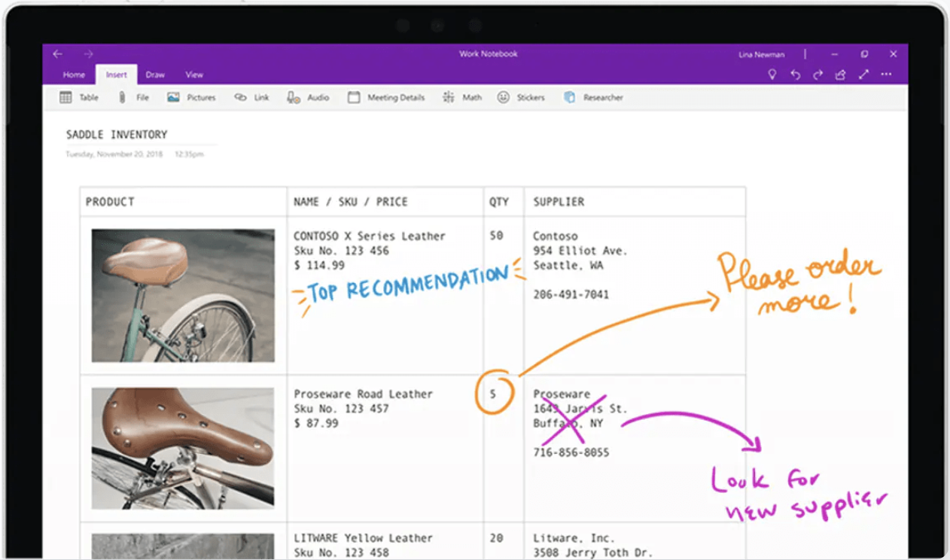
Task: Click the '$ 87.99' price
Action: click(316, 423)
